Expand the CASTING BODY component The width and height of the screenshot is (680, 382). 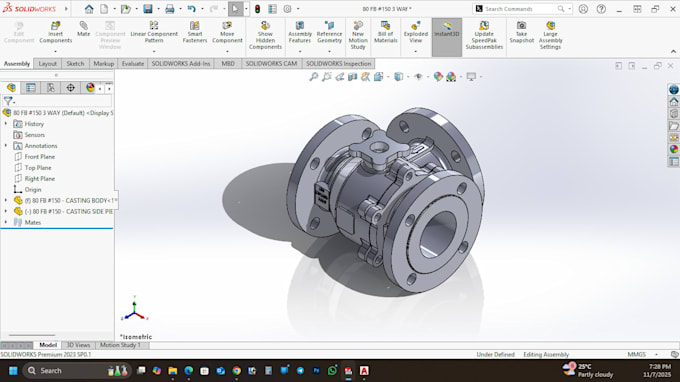pyautogui.click(x=6, y=200)
